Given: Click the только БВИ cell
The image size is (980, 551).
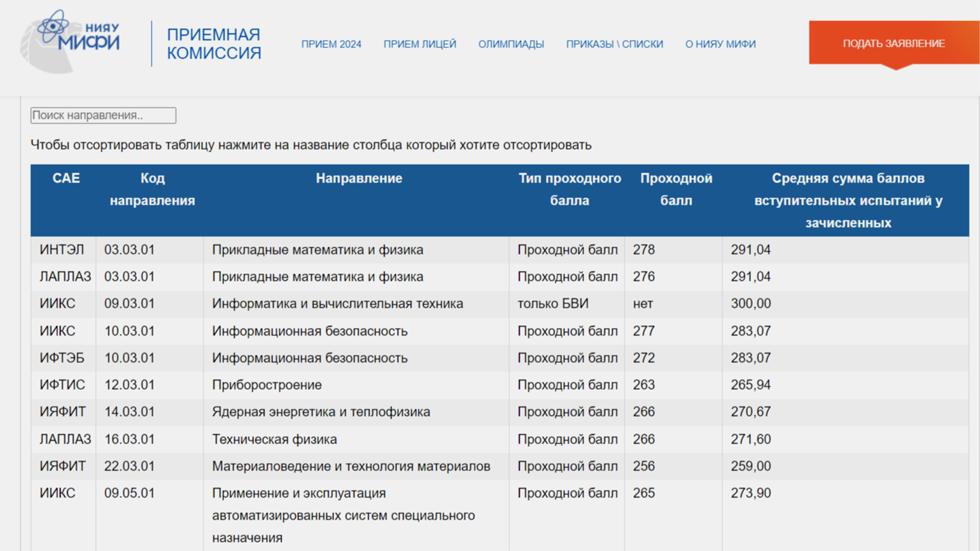Looking at the screenshot, I should tap(553, 304).
